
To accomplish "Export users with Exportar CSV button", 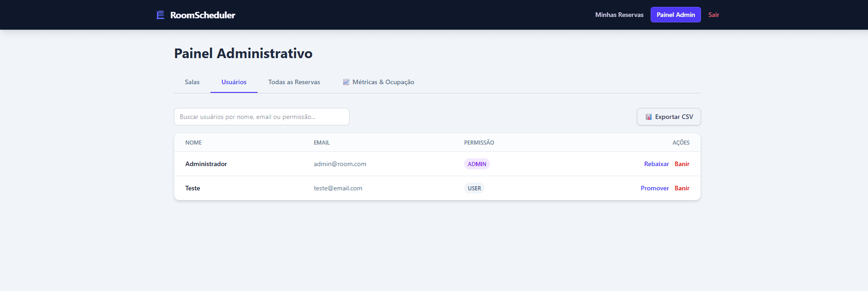I will [x=669, y=117].
